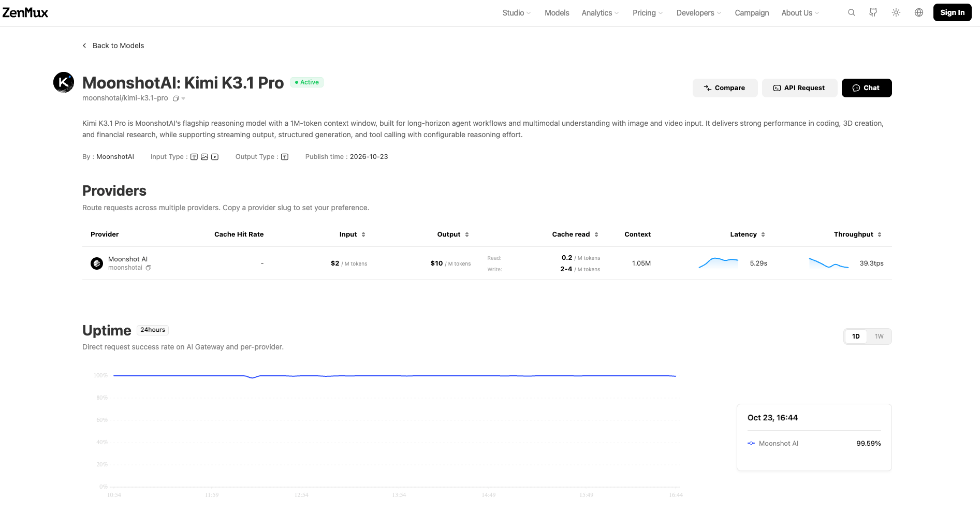Go to Models in navigation

557,13
